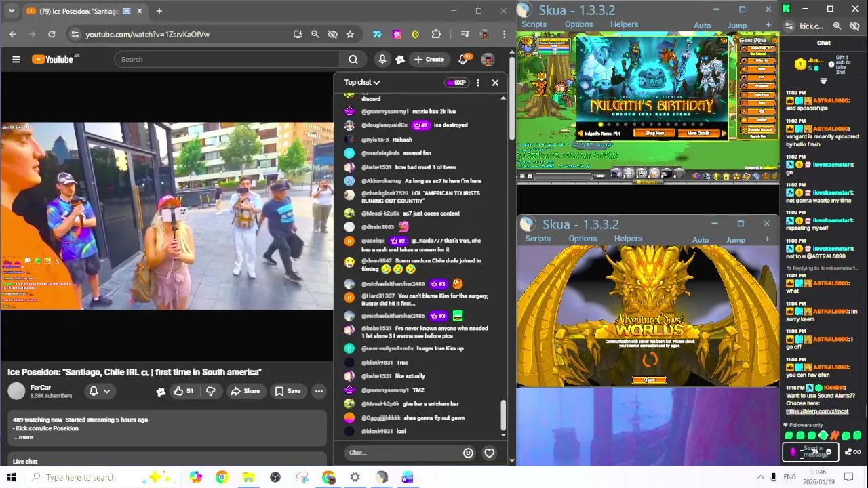Save the video to a playlist
Image resolution: width=868 pixels, height=488 pixels.
288,391
